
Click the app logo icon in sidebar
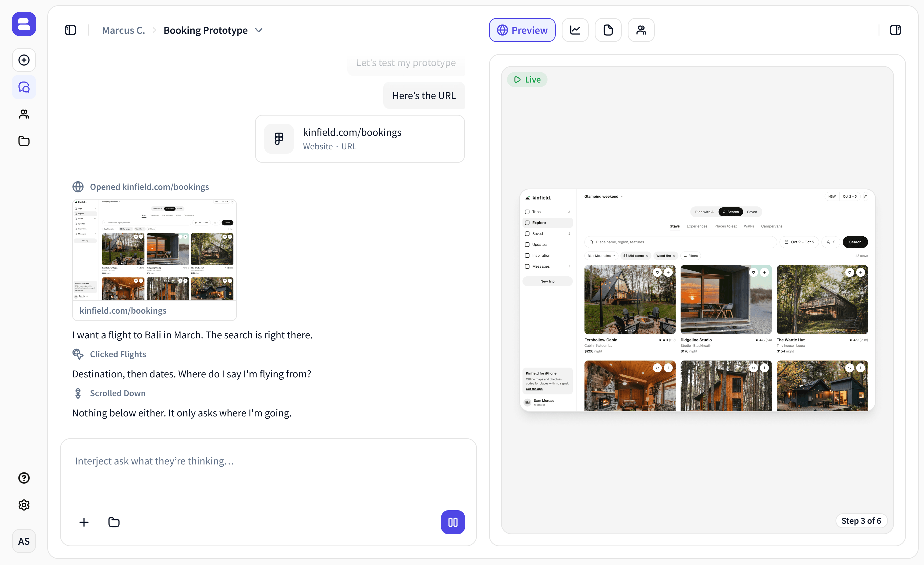pyautogui.click(x=24, y=24)
